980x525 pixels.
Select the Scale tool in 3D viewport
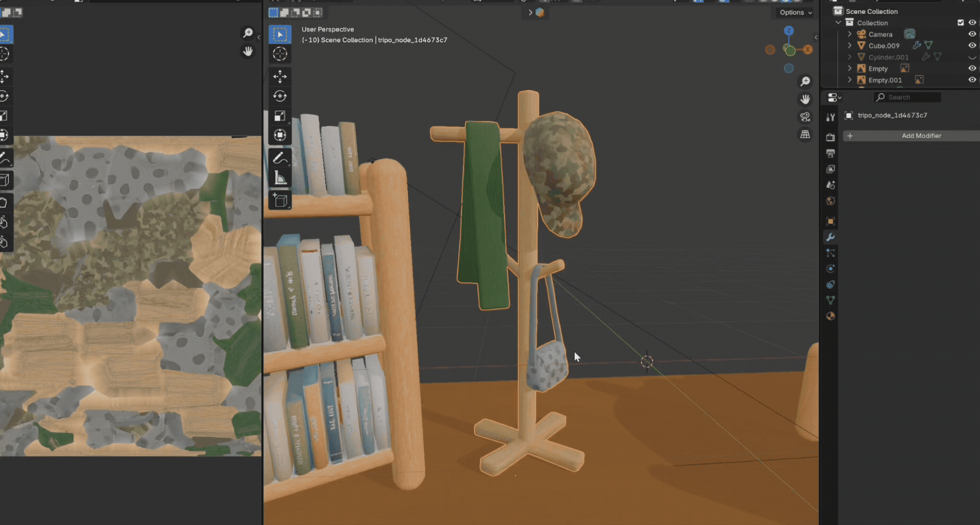[280, 116]
